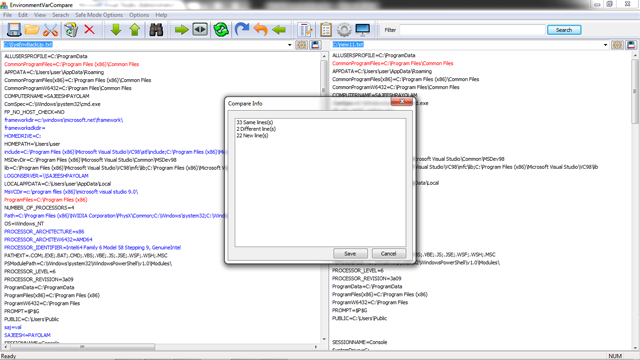Click inside the Filter text field
The image size is (640, 360).
click(x=472, y=30)
